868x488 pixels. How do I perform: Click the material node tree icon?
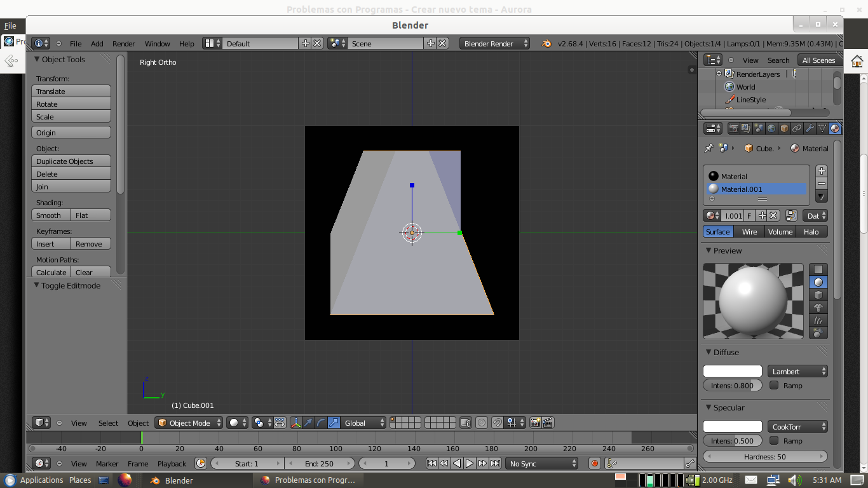pyautogui.click(x=791, y=215)
